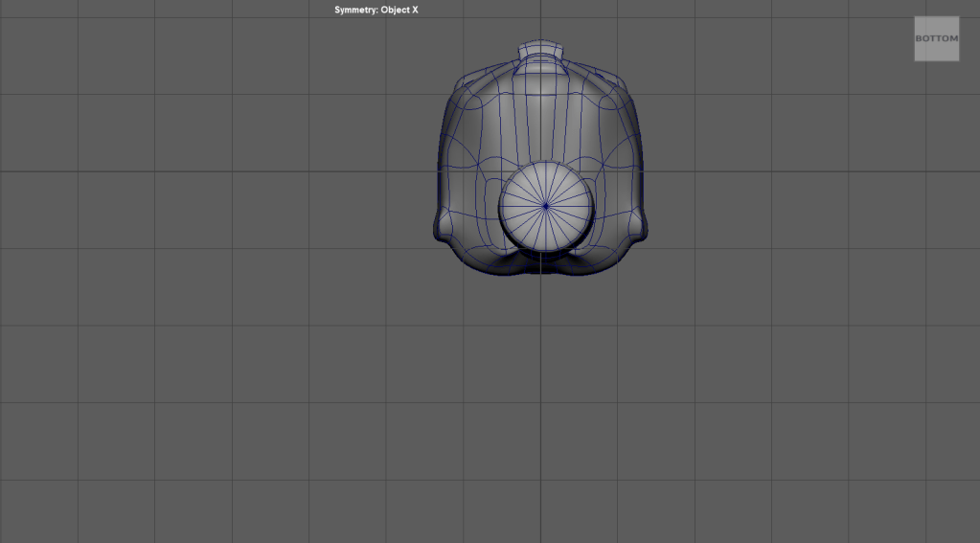Click the ViewCube's top edge
Screen dimensions: 980x543
[x=936, y=18]
